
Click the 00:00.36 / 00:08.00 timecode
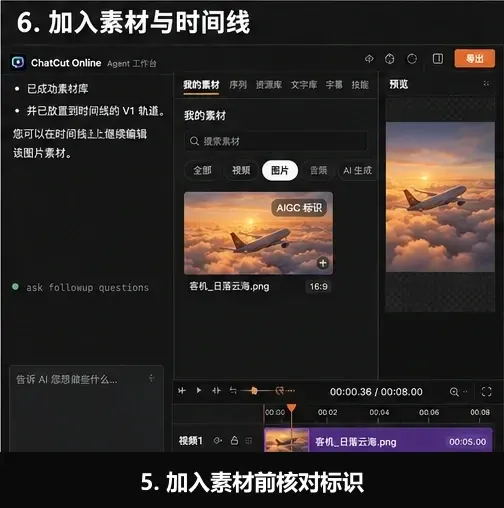click(376, 392)
